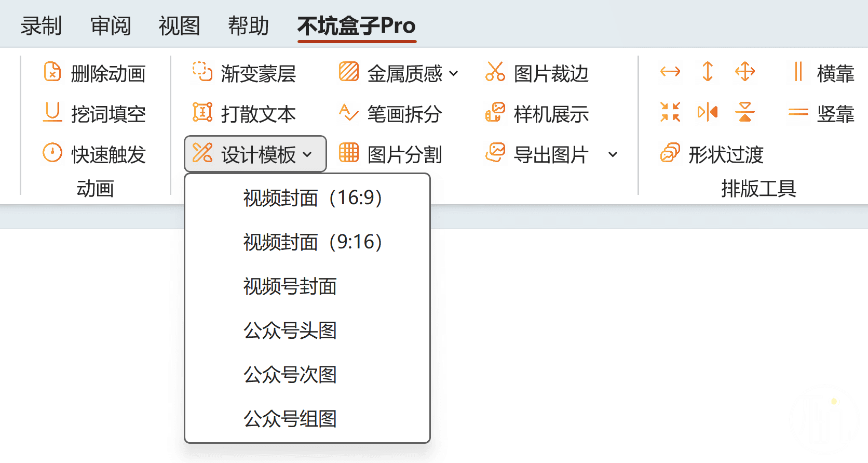This screenshot has width=868, height=463.
Task: Click the 样机展示 button label
Action: (551, 114)
